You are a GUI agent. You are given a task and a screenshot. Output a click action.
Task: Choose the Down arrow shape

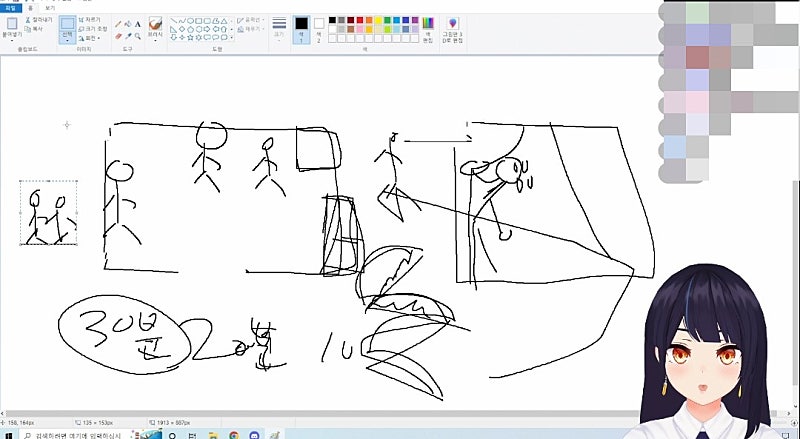click(x=173, y=37)
